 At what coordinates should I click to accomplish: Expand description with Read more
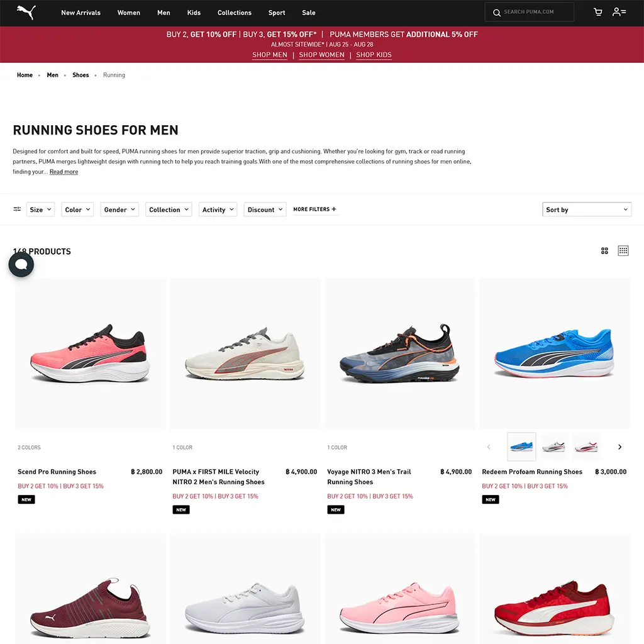click(64, 172)
